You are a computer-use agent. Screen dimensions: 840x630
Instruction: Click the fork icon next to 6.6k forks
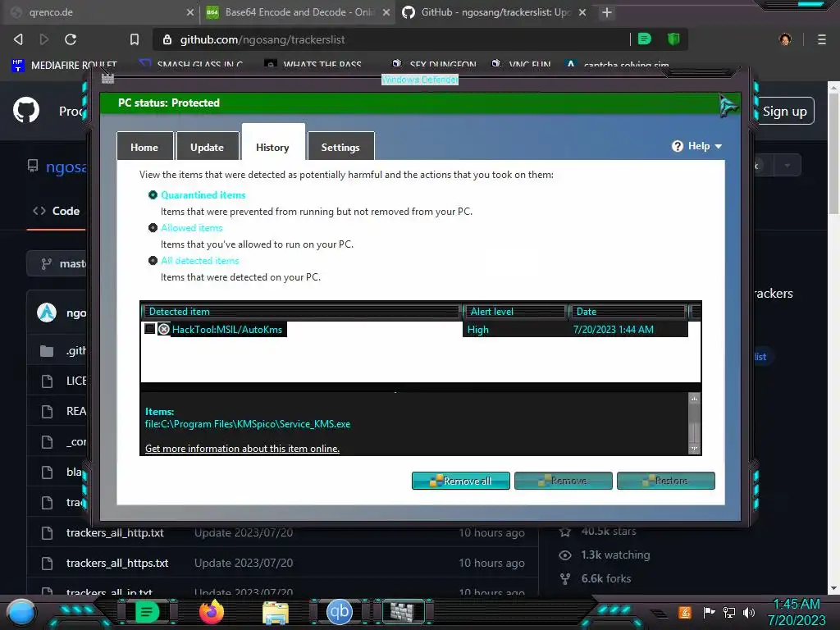click(564, 578)
